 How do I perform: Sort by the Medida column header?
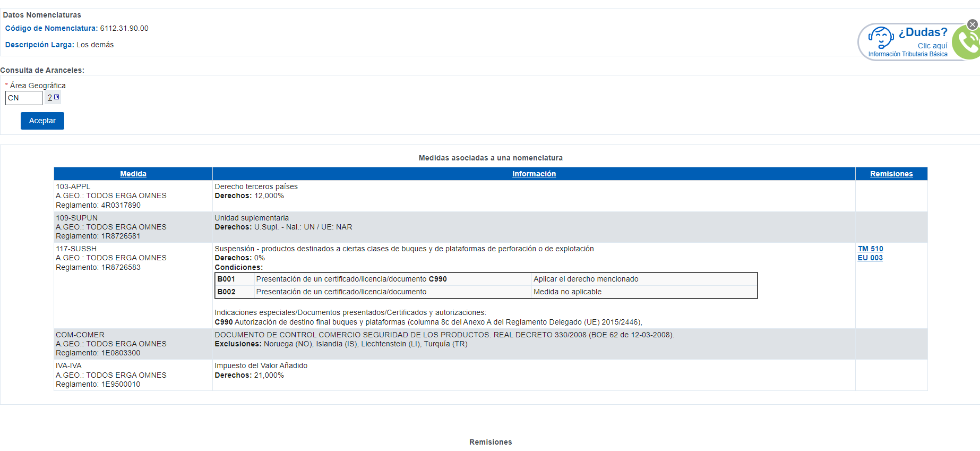click(133, 174)
